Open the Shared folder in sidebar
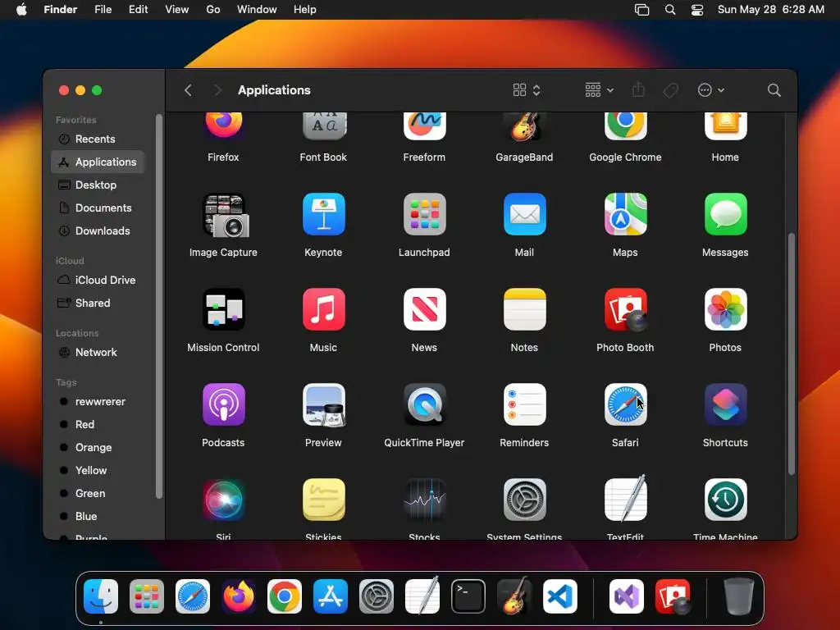The height and width of the screenshot is (630, 840). 98,304
